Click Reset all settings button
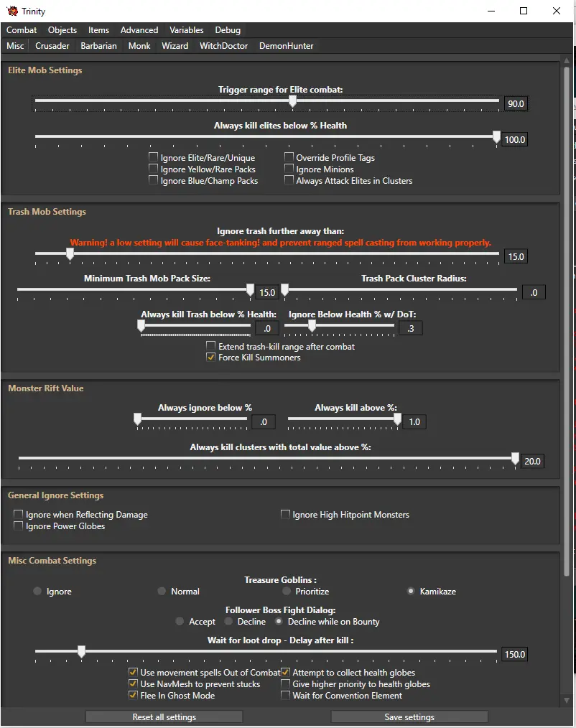 (x=164, y=717)
